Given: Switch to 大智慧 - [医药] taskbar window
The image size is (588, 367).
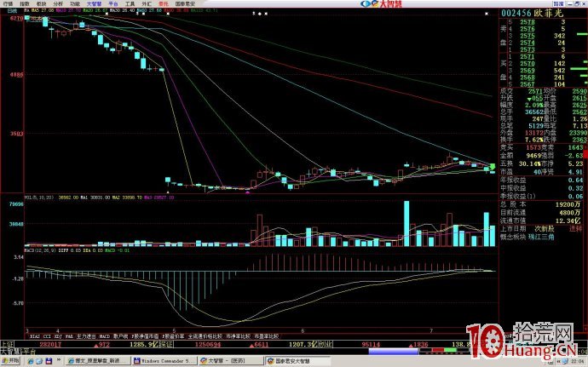Looking at the screenshot, I should tap(231, 361).
